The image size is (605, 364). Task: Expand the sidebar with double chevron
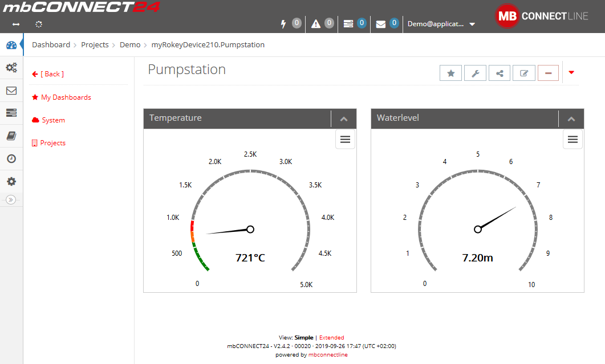click(11, 200)
